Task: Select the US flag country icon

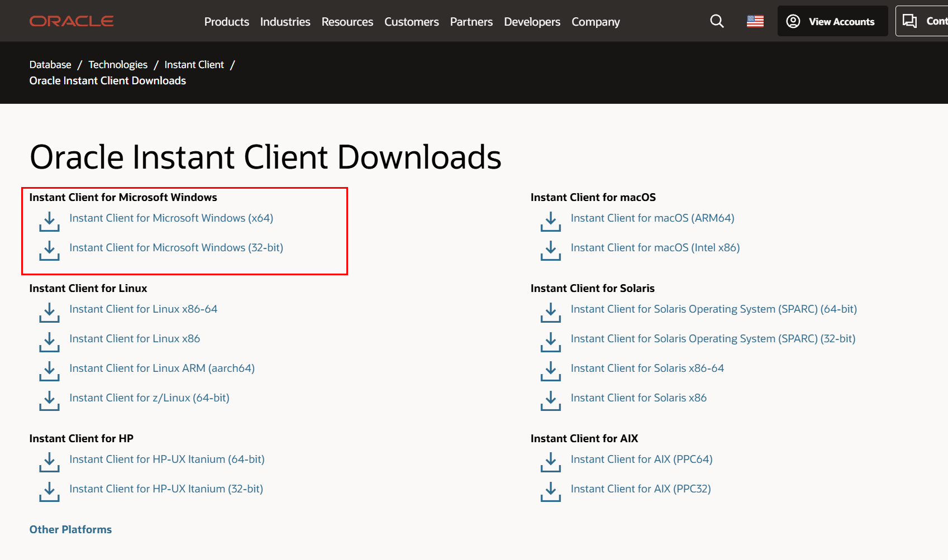Action: click(755, 21)
